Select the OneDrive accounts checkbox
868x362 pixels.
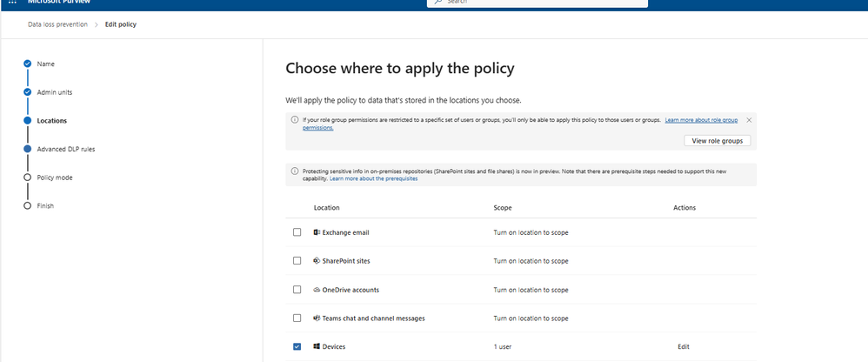point(297,290)
